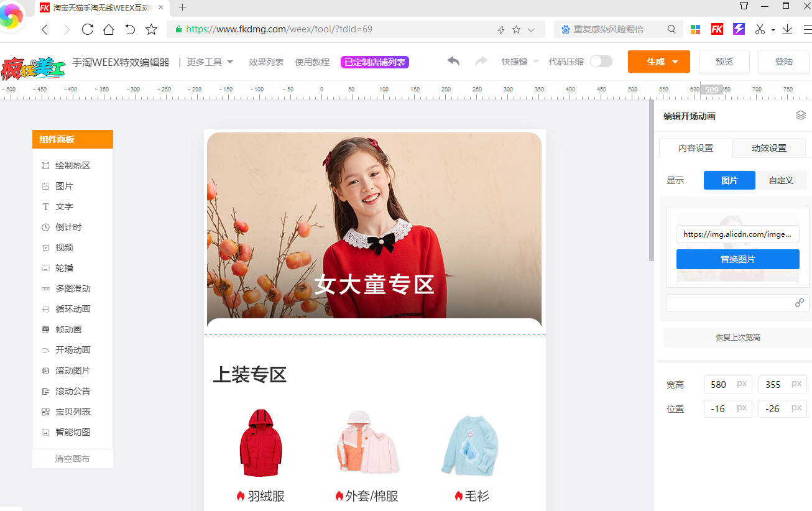Select the 淘宝天猫手淘无线WEEX browser tab
This screenshot has height=511, width=812.
pos(103,7)
